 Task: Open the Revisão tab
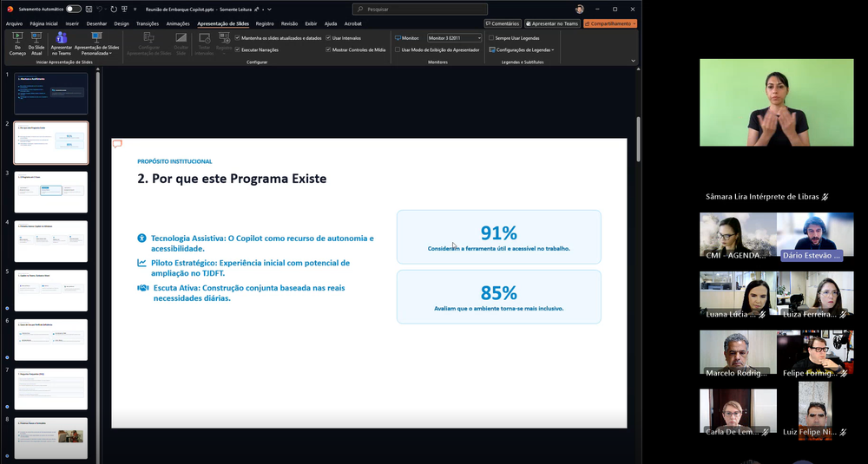tap(289, 23)
